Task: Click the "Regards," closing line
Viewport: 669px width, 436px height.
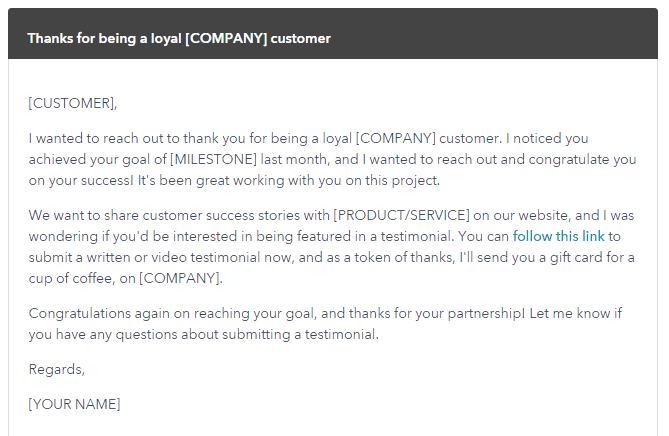Action: (x=57, y=369)
